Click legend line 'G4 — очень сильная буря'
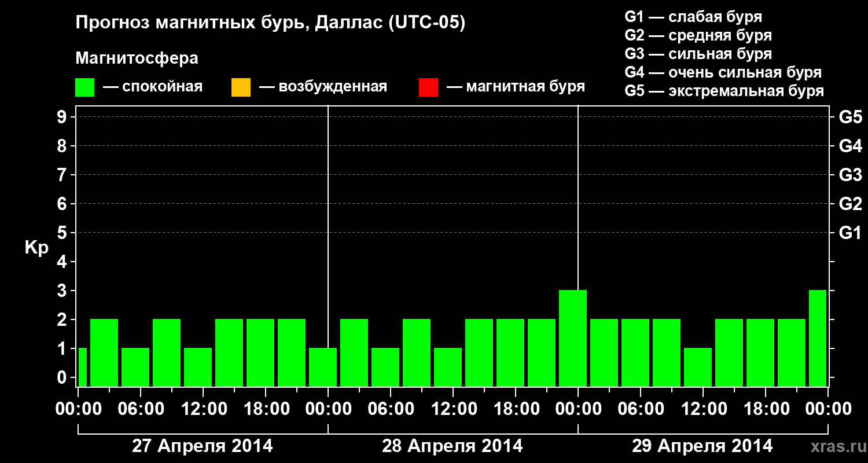Image resolution: width=868 pixels, height=463 pixels. tap(723, 72)
